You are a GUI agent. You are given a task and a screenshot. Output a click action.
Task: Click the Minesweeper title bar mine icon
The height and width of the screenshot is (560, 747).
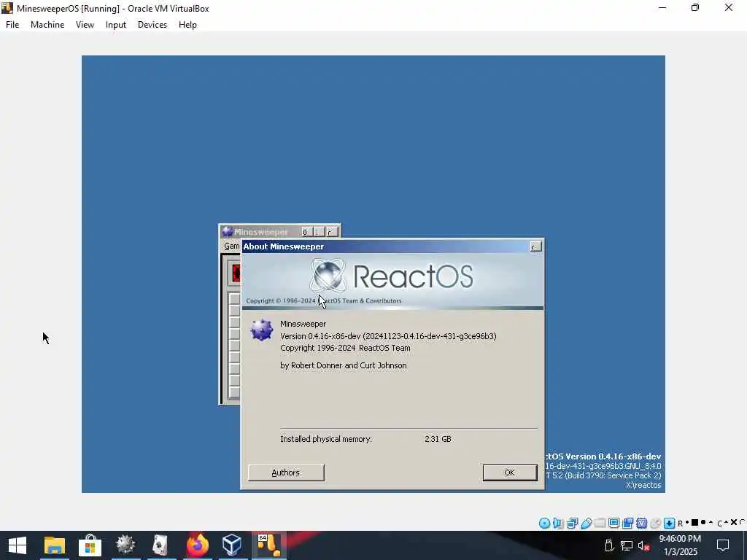tap(228, 232)
